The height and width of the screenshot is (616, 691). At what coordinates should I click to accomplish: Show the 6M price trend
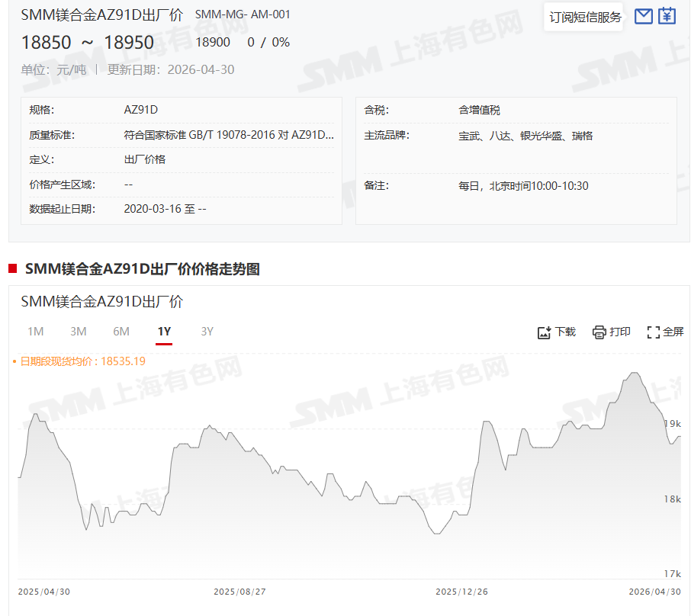tap(121, 332)
